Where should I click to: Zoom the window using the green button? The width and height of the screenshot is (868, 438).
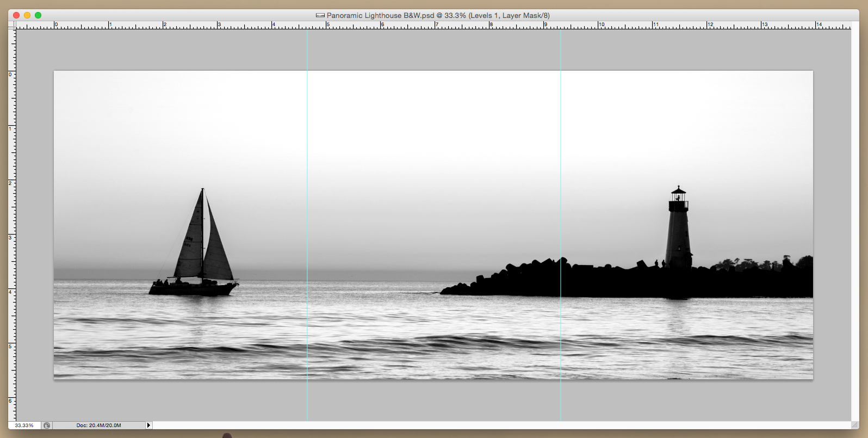[38, 15]
